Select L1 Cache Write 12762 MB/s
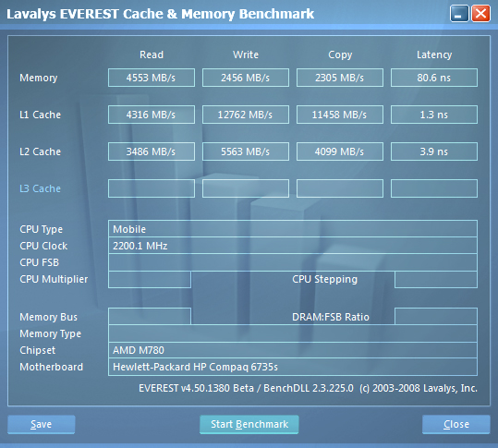This screenshot has width=498, height=448. pos(246,115)
